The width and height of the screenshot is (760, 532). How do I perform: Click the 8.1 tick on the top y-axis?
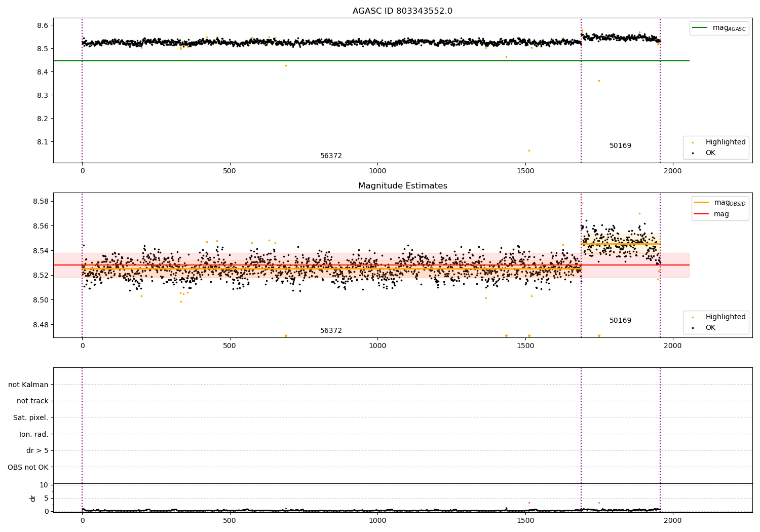[x=43, y=142]
